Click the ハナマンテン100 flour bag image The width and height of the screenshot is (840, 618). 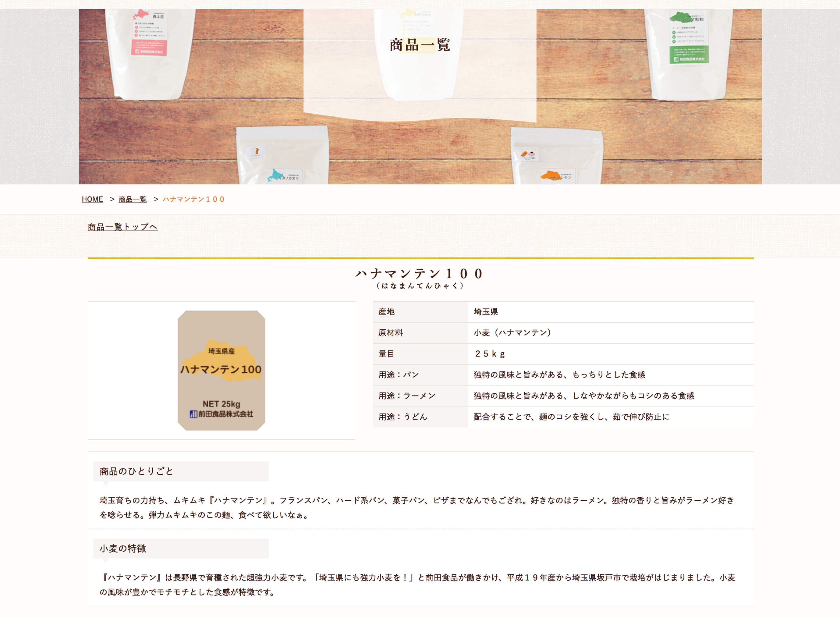tap(222, 370)
